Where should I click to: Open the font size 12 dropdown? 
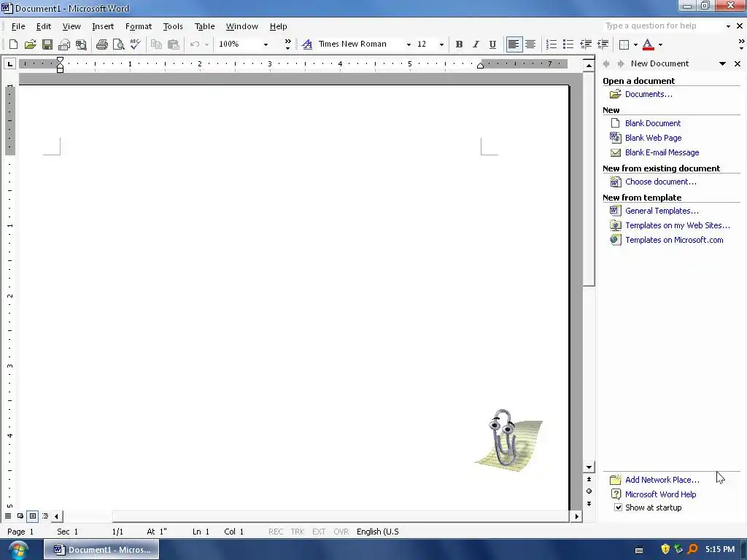coord(441,44)
